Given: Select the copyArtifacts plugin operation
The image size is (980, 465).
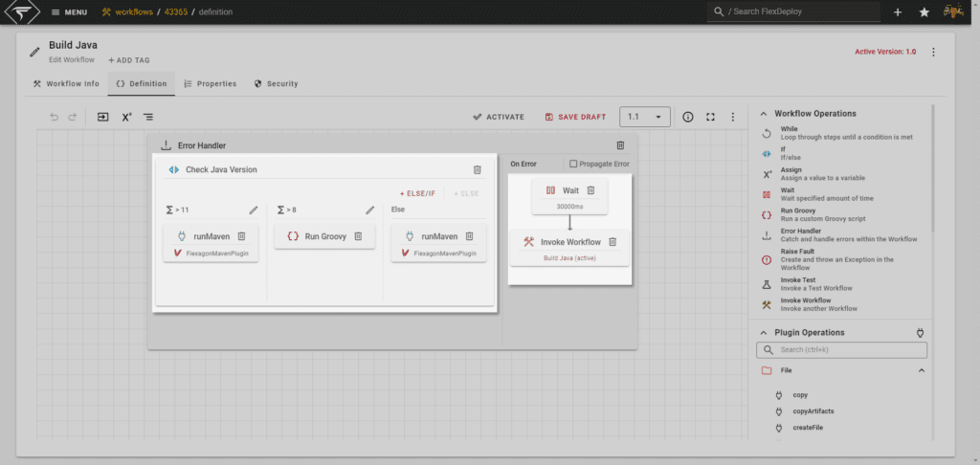Looking at the screenshot, I should 813,411.
